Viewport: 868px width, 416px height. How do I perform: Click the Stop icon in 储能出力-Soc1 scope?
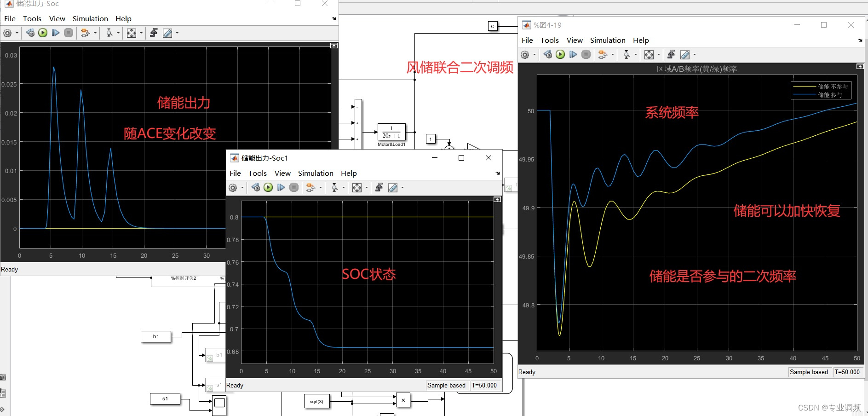pos(293,187)
